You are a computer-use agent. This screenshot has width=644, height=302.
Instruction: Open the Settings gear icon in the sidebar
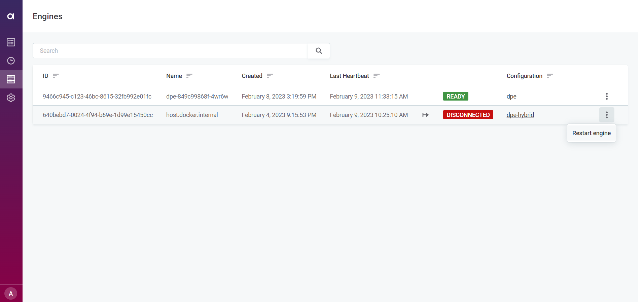pyautogui.click(x=11, y=98)
